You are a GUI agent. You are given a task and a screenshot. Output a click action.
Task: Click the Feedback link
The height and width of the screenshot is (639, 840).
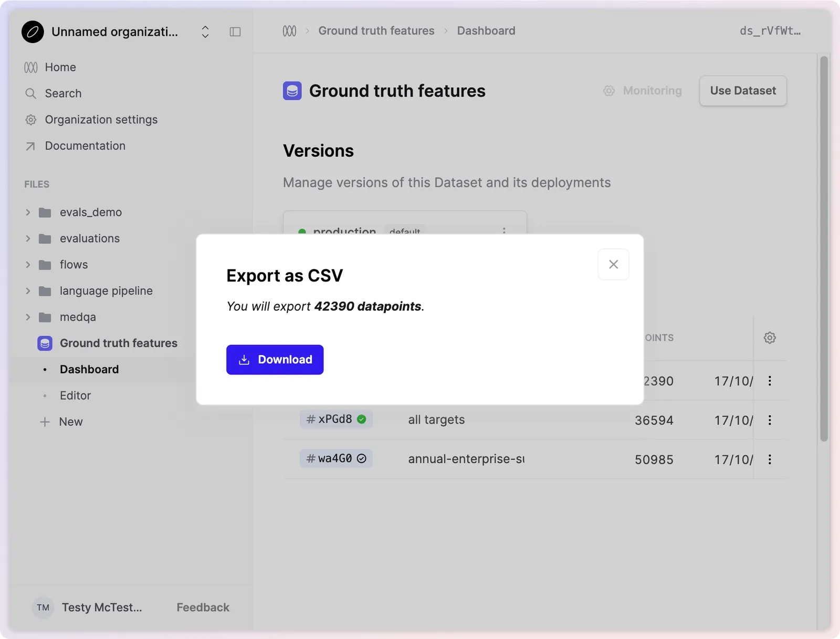[203, 607]
